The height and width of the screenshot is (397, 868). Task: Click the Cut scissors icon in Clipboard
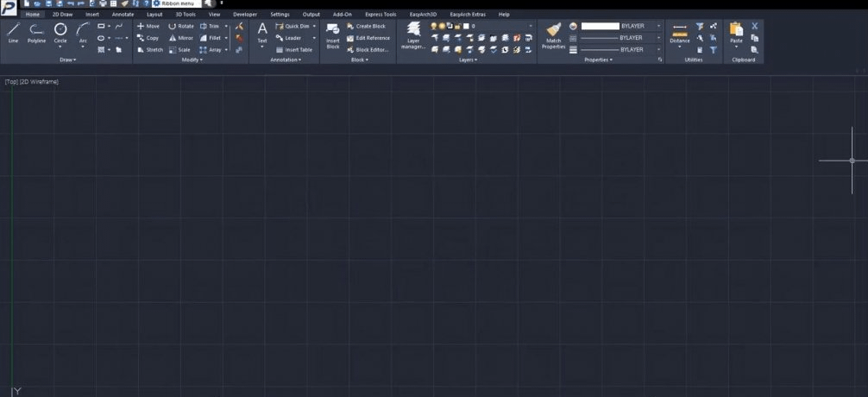tap(755, 26)
